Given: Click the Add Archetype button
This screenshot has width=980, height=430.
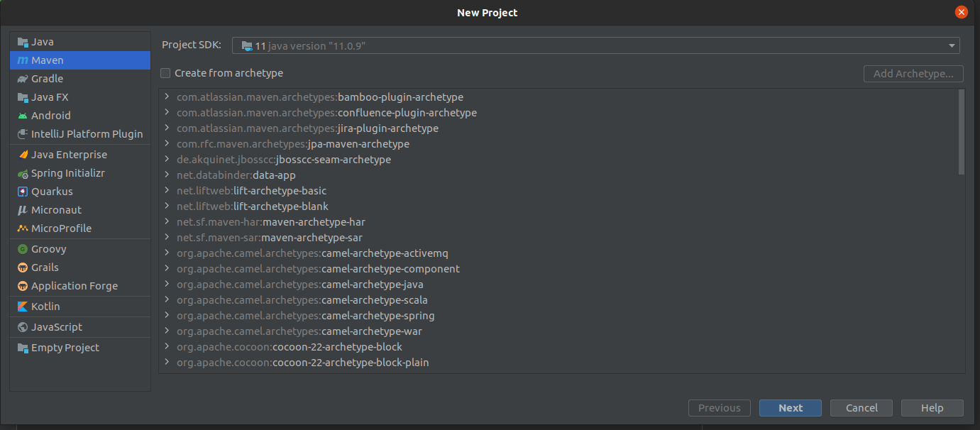Looking at the screenshot, I should coord(913,74).
